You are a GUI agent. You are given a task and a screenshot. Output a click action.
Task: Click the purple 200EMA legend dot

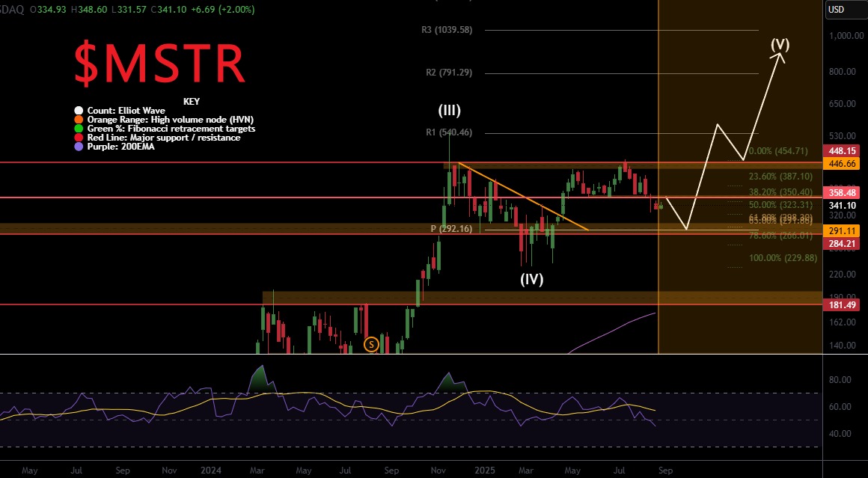click(79, 147)
